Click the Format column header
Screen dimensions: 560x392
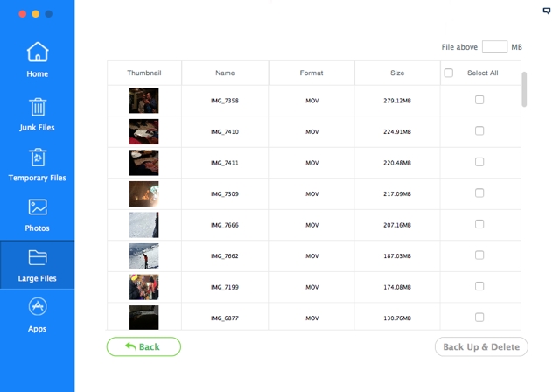point(311,73)
